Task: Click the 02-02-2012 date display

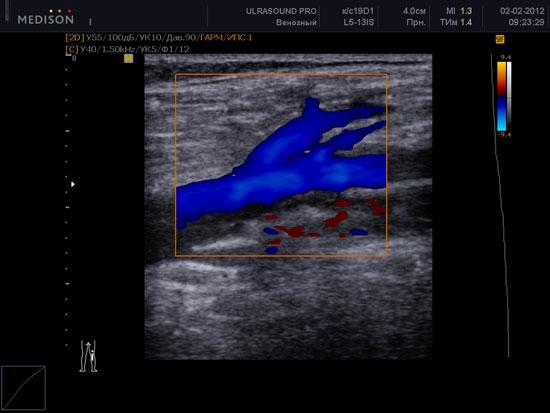Action: [x=522, y=11]
